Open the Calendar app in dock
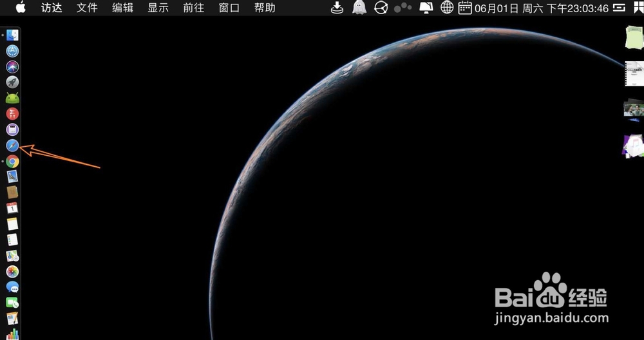Image resolution: width=644 pixels, height=340 pixels. click(12, 208)
